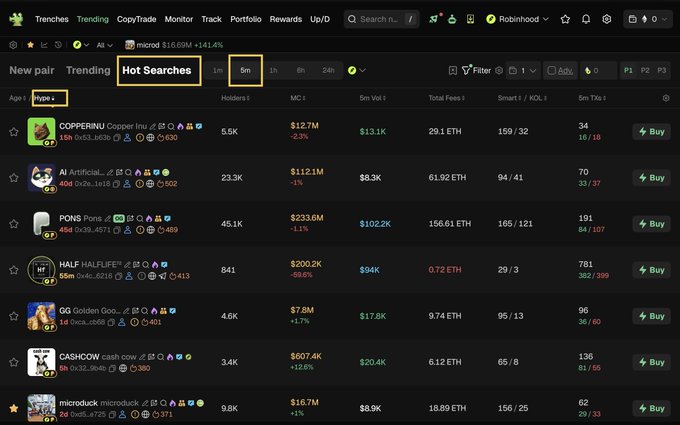The image size is (680, 425).
Task: Click the pencil edit icon next to COPPERINU
Action: (x=153, y=126)
